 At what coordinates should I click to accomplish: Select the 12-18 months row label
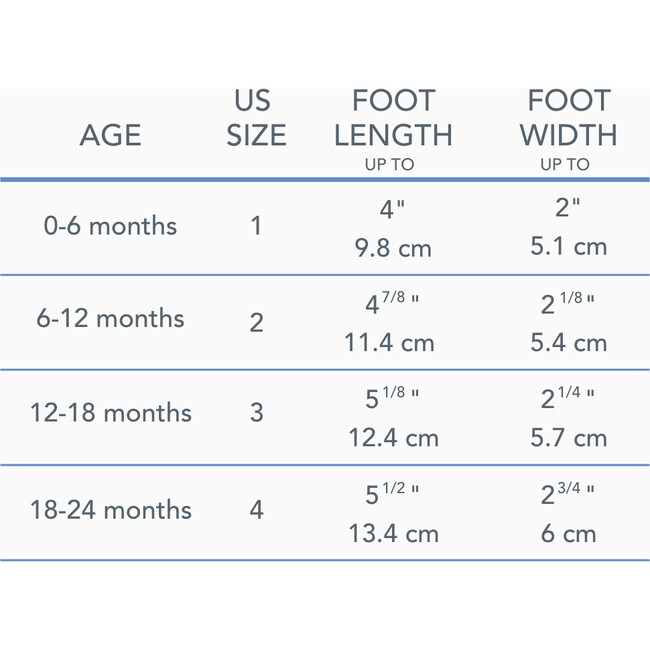pos(110,412)
